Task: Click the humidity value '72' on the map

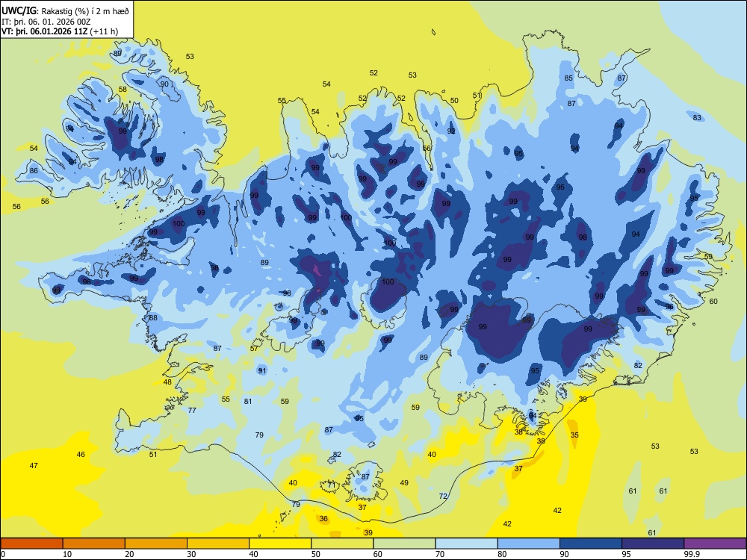Action: pos(443,497)
